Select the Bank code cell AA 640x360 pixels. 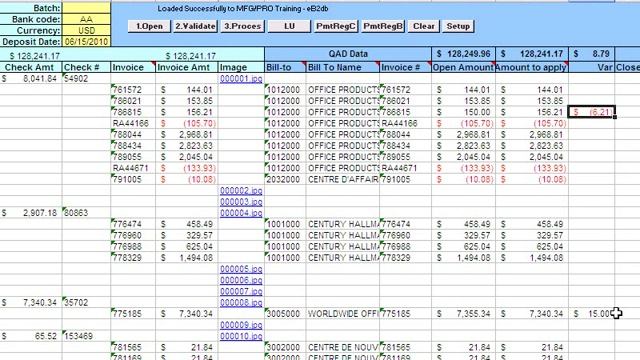[86, 19]
